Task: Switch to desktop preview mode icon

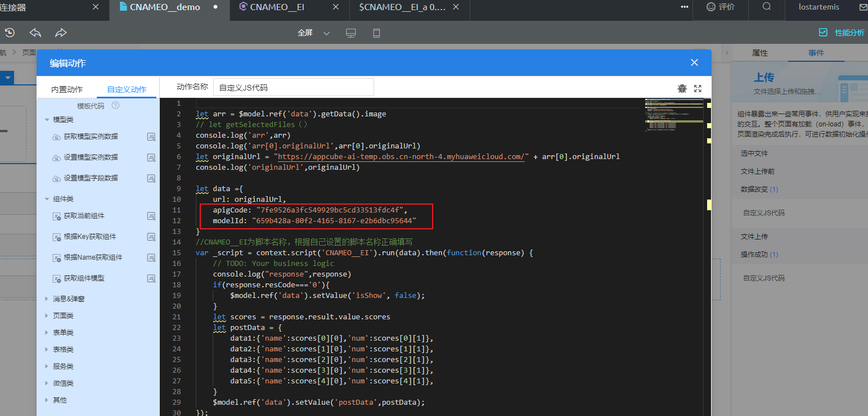Action: click(351, 33)
